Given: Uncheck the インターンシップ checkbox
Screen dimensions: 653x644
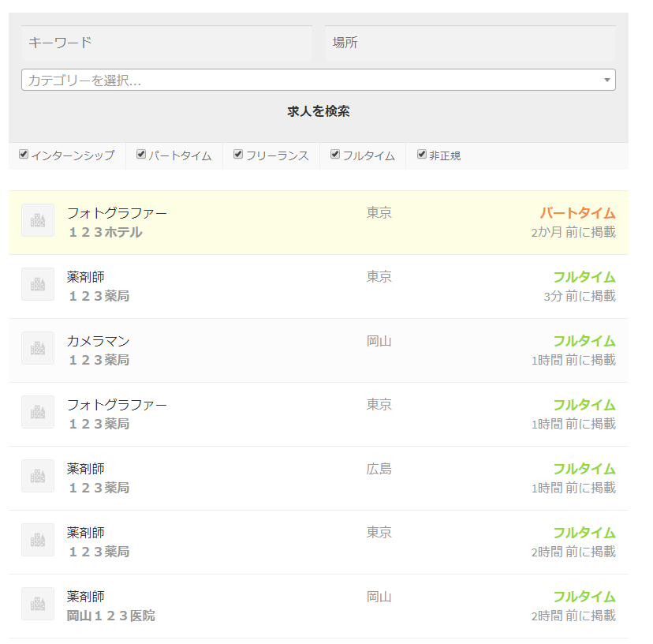Looking at the screenshot, I should point(24,154).
